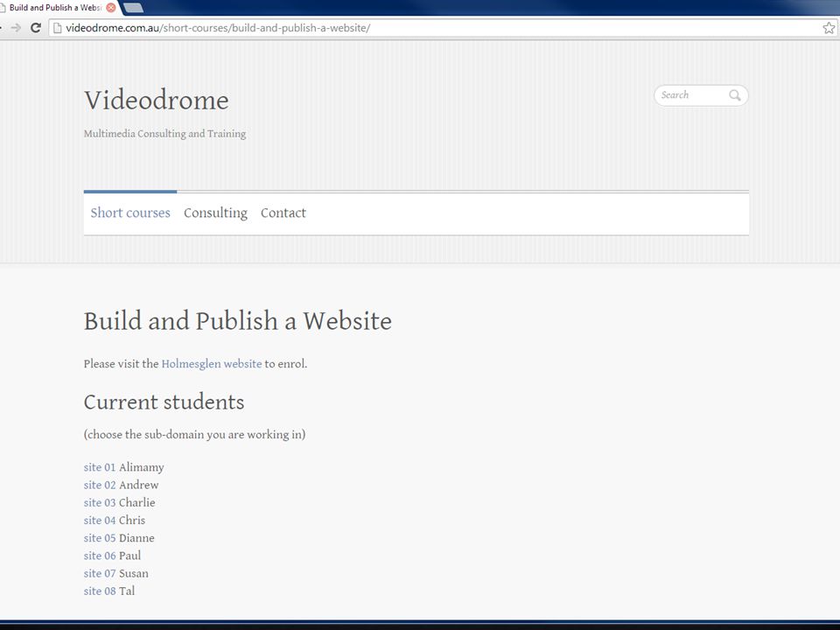Open a new browser tab
The width and height of the screenshot is (840, 630).
[133, 8]
